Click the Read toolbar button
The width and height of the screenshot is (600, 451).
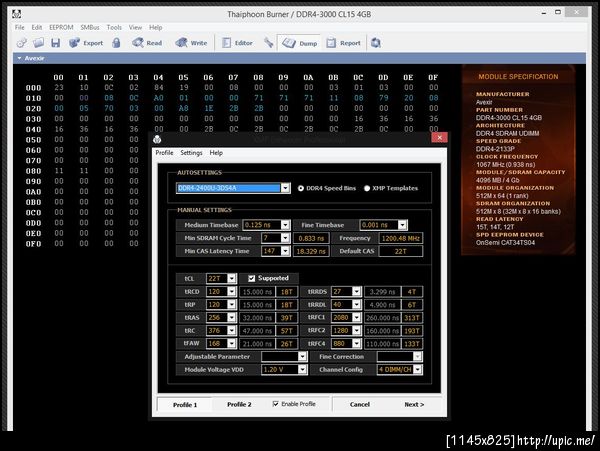point(147,43)
